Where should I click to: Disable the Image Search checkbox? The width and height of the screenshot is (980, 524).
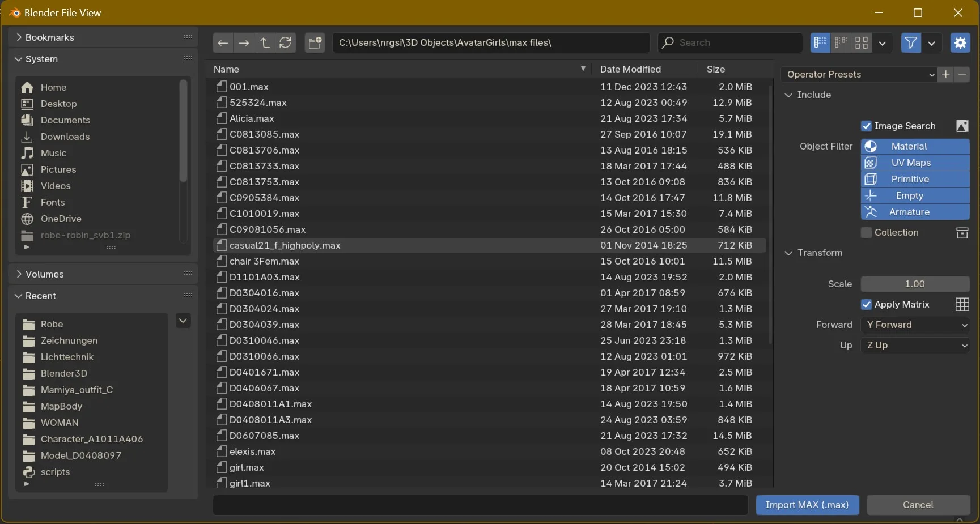point(866,126)
